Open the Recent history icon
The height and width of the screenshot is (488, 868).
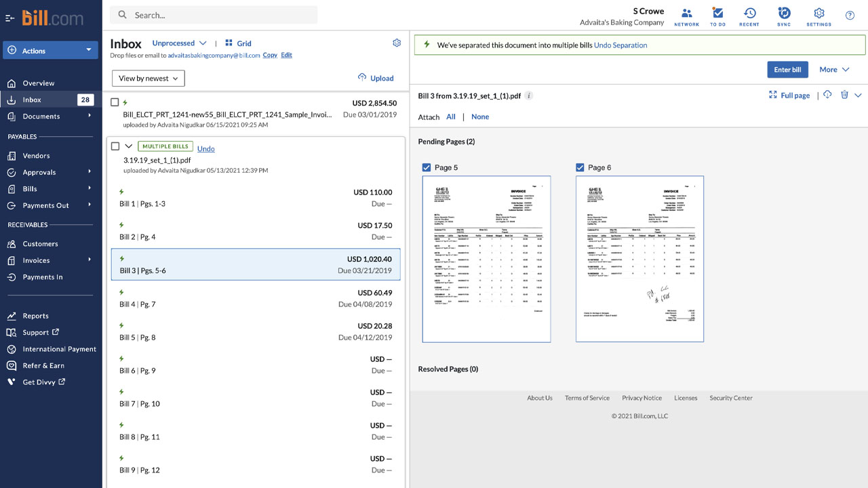pyautogui.click(x=749, y=17)
